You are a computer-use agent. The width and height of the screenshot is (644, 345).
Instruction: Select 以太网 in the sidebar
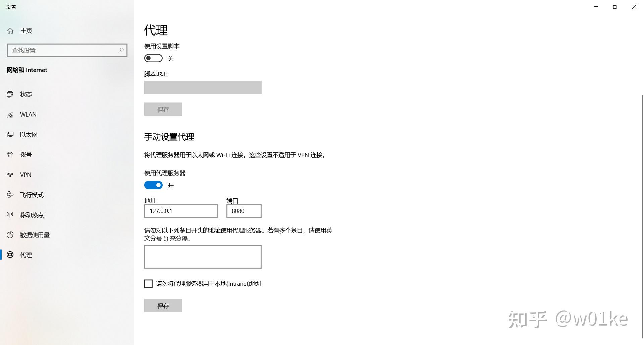[x=67, y=134]
